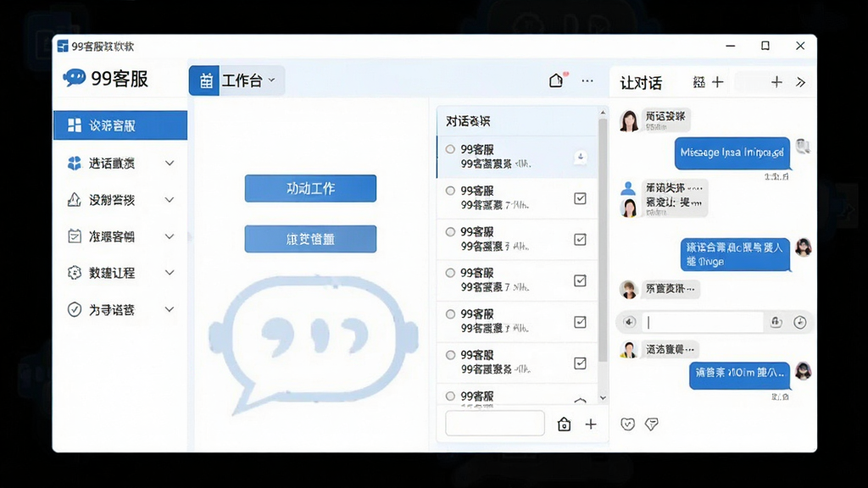Select the radio circle of the fifth 99客服 row
The width and height of the screenshot is (868, 488).
pos(451,313)
